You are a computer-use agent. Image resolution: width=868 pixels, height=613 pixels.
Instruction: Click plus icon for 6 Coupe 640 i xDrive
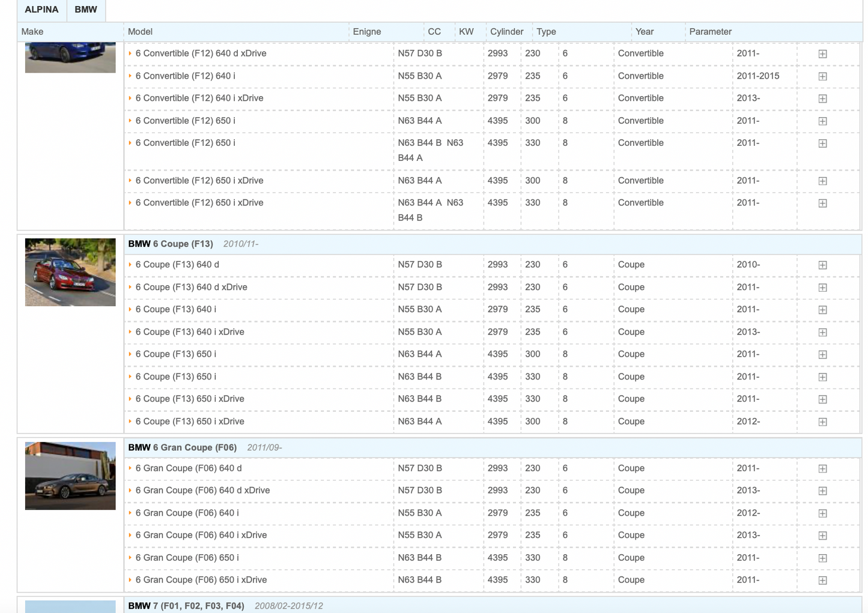(822, 333)
